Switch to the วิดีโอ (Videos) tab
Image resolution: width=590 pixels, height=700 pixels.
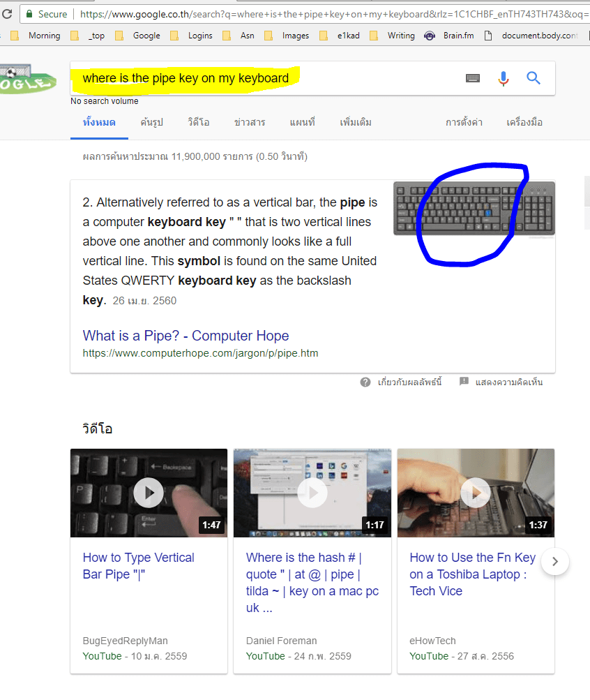coord(199,122)
